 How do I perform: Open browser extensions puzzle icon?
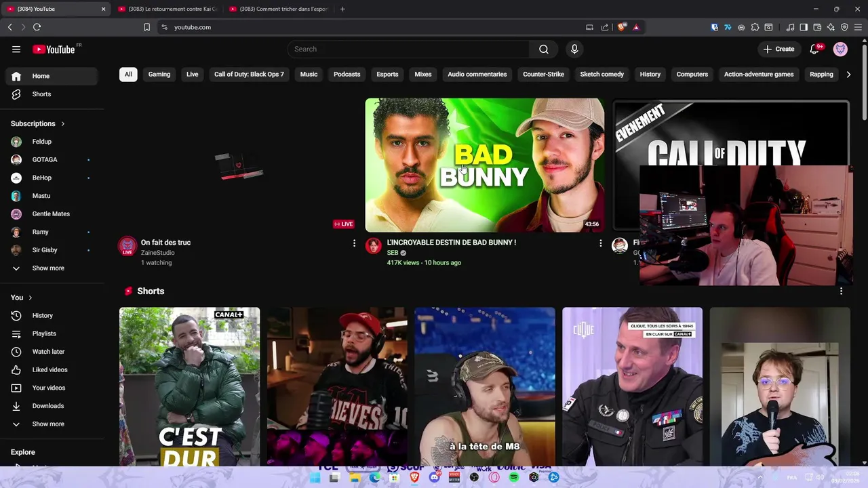pyautogui.click(x=755, y=27)
